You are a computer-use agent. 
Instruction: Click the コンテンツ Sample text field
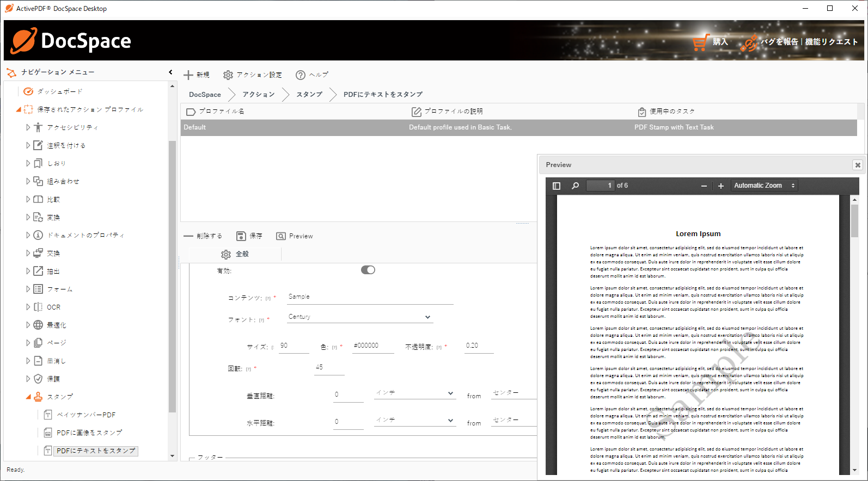[x=370, y=297]
